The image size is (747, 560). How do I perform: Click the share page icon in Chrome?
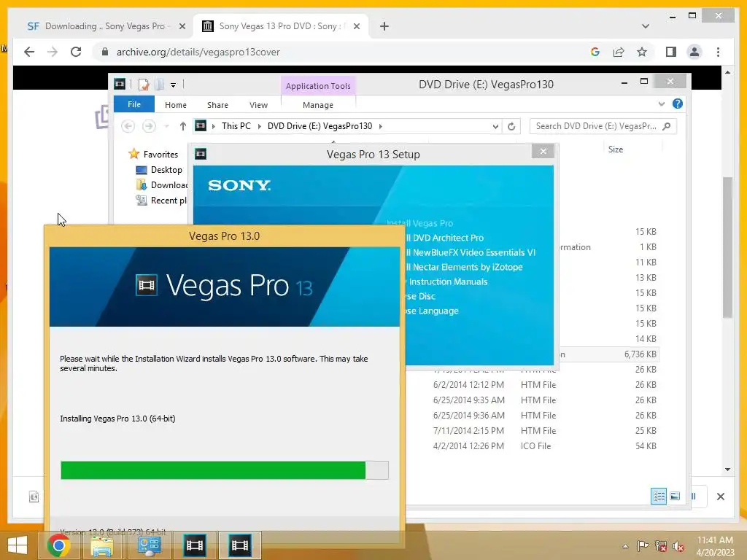coord(619,52)
